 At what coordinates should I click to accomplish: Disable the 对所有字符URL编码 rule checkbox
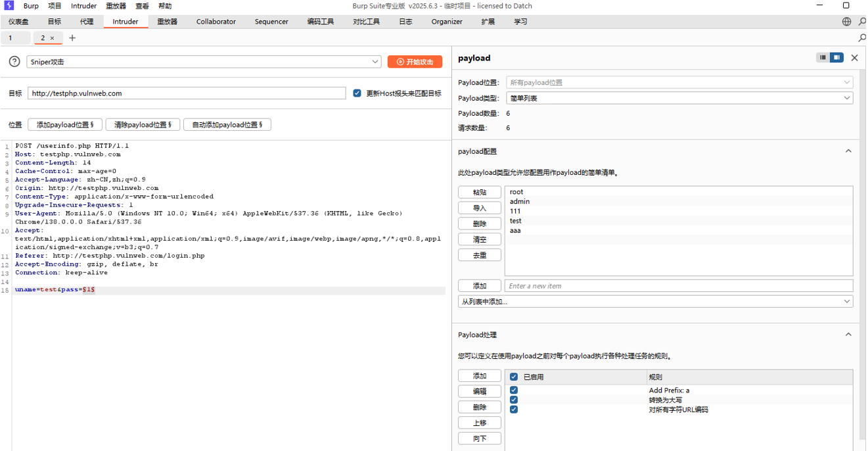514,410
